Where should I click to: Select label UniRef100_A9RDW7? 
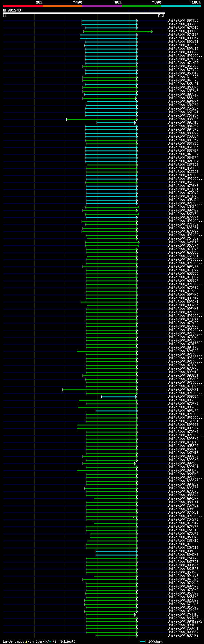pos(183,498)
